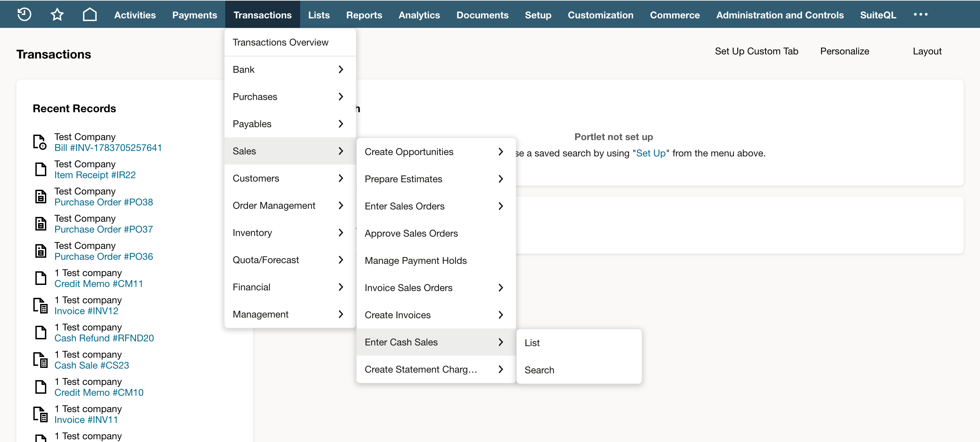Select Approve Sales Orders menu item
This screenshot has width=980, height=442.
coord(436,233)
